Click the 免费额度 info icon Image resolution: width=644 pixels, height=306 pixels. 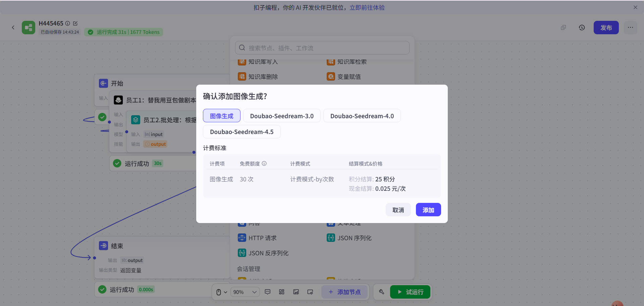coord(264,164)
